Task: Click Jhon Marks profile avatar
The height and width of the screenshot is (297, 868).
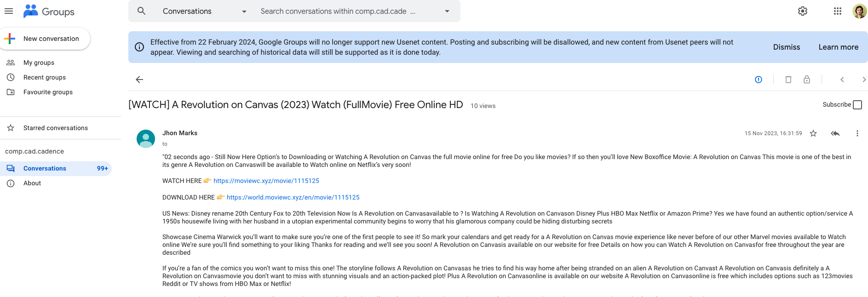Action: [146, 138]
